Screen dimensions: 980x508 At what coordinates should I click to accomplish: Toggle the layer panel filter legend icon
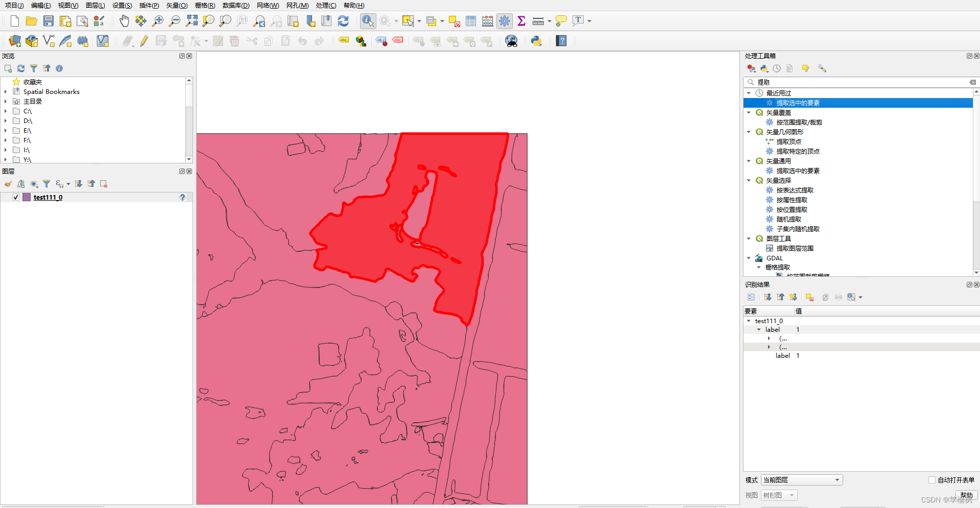[46, 184]
